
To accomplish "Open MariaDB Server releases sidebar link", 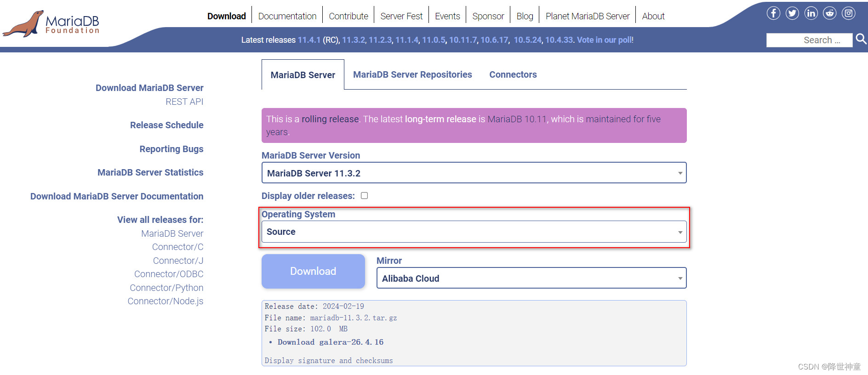I will click(172, 233).
